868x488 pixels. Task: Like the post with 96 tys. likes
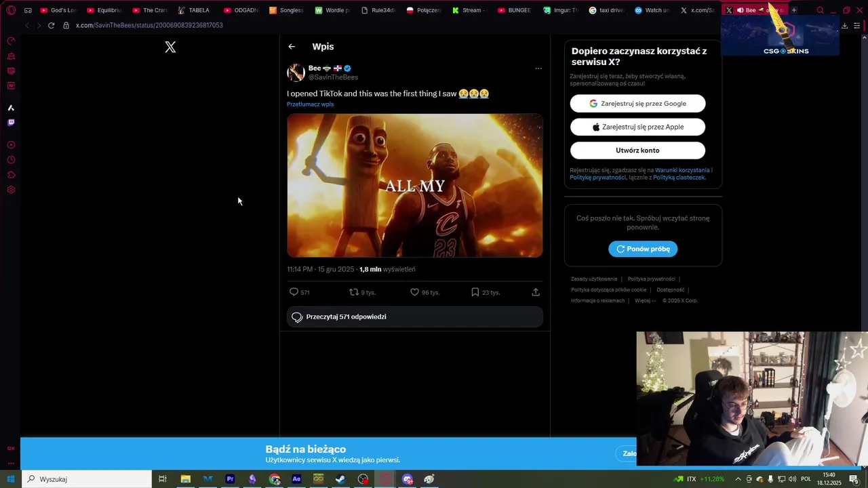[414, 292]
